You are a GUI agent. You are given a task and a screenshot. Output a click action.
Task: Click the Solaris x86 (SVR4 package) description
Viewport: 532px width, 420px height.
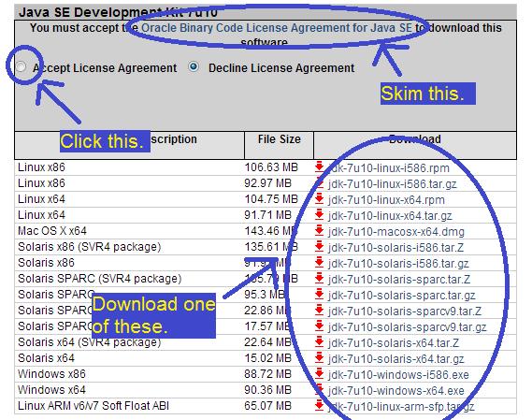[89, 247]
